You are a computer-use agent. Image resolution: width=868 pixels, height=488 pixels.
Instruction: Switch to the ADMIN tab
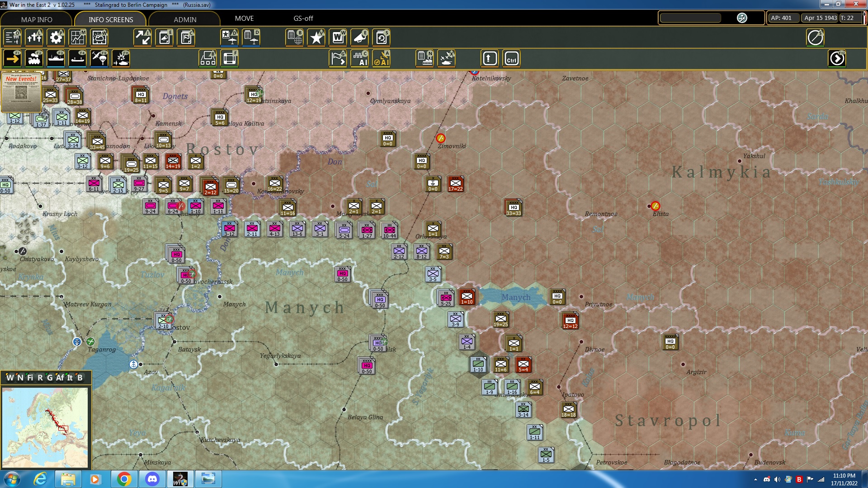pos(185,19)
